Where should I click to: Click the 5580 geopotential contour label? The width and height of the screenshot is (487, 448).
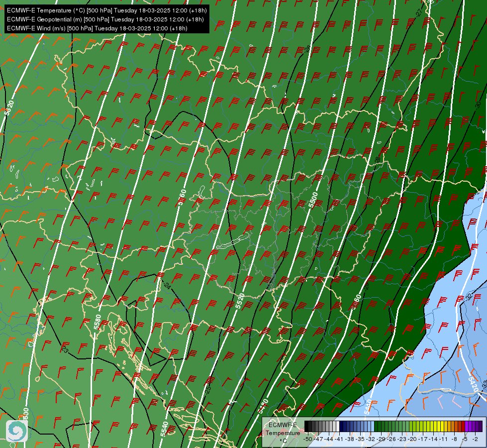(x=97, y=322)
